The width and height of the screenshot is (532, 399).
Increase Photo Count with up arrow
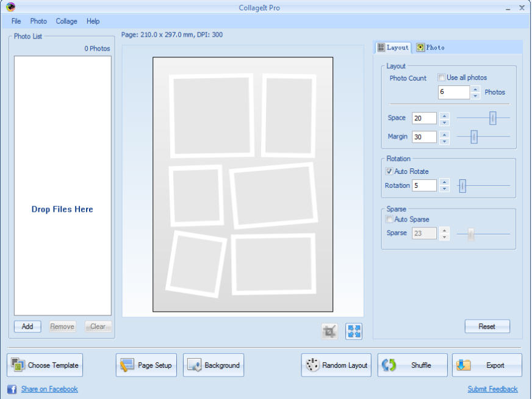tap(476, 89)
